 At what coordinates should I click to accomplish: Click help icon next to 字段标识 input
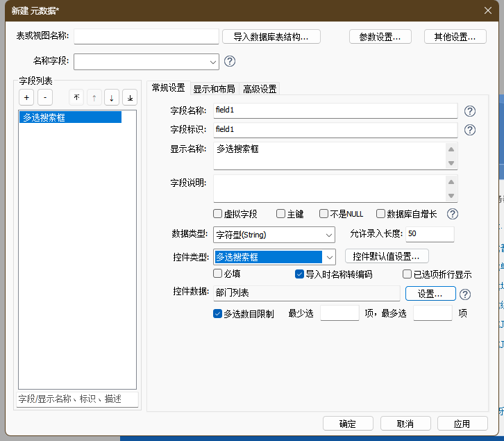tap(469, 130)
